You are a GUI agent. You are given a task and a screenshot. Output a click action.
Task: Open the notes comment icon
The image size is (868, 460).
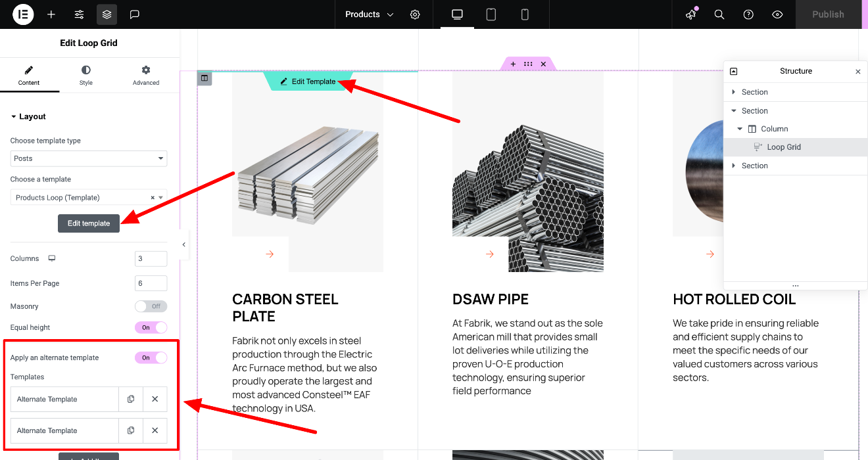[135, 14]
